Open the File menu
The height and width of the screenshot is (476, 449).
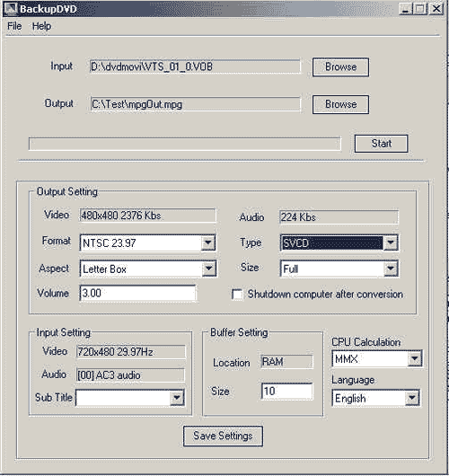point(14,26)
